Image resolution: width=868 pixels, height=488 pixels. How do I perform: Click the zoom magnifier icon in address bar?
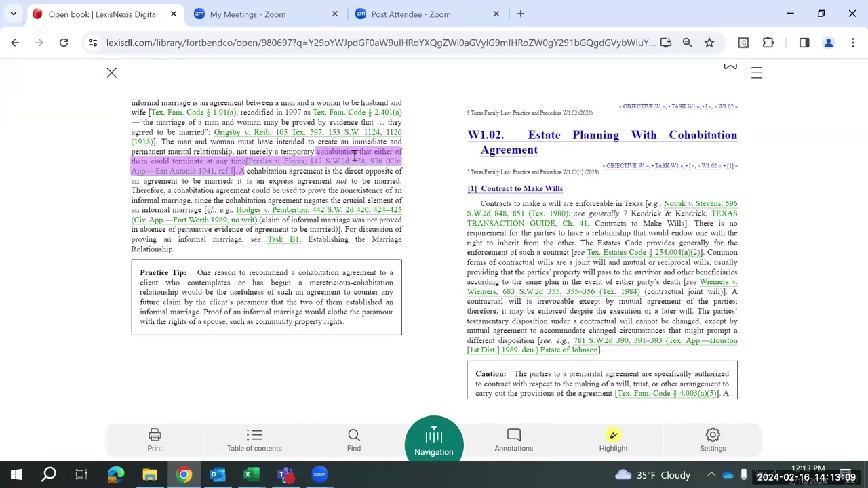point(688,43)
